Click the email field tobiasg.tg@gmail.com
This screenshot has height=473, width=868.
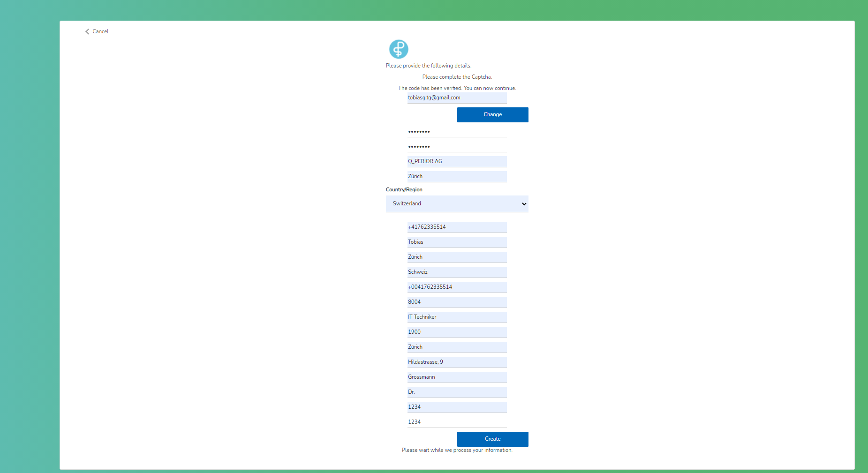[457, 98]
